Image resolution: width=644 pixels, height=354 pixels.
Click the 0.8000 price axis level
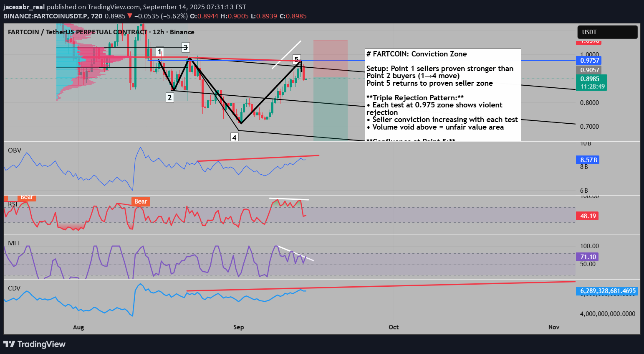589,103
